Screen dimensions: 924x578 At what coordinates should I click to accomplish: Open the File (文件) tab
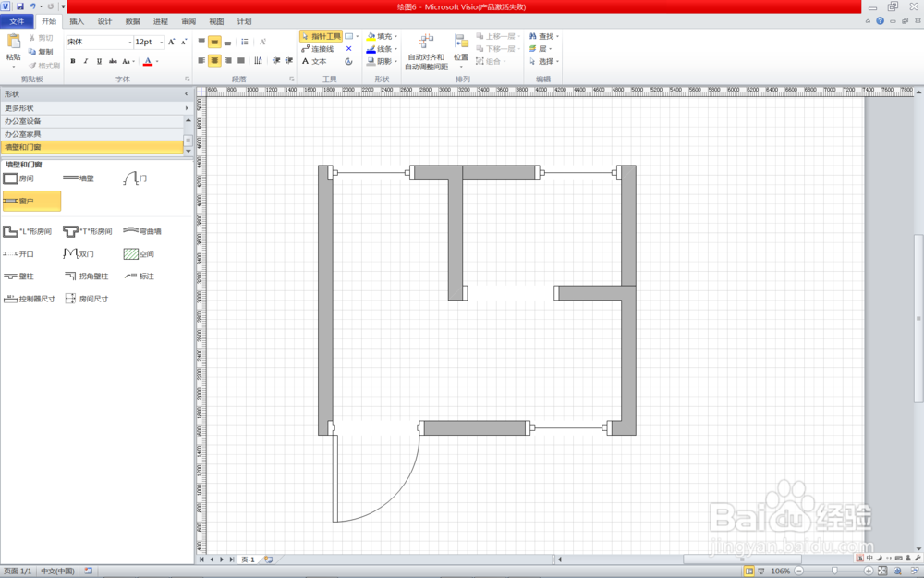tap(17, 21)
